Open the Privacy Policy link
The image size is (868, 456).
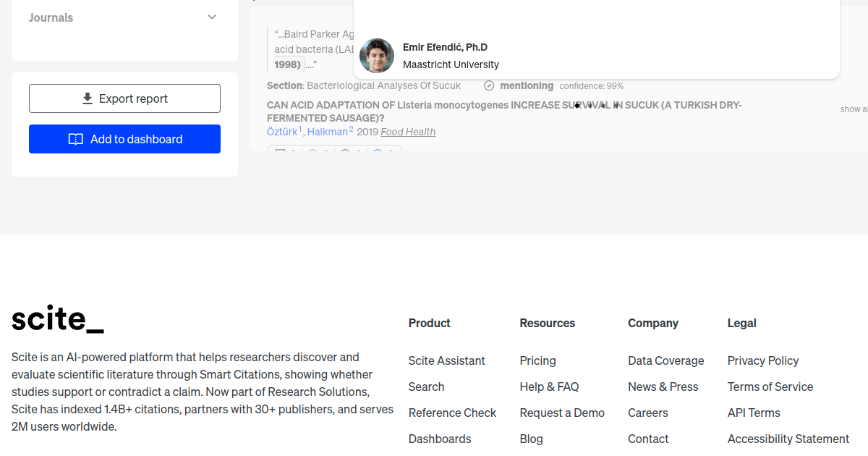point(763,360)
